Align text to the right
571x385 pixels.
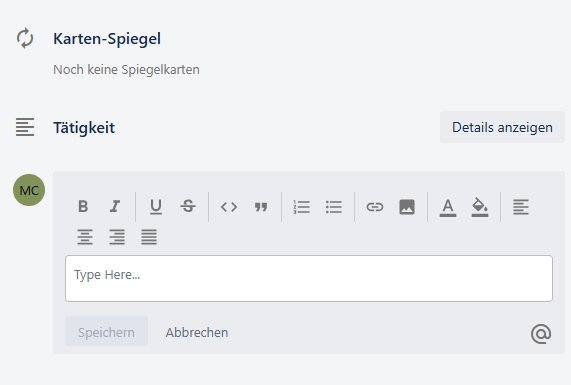(117, 237)
